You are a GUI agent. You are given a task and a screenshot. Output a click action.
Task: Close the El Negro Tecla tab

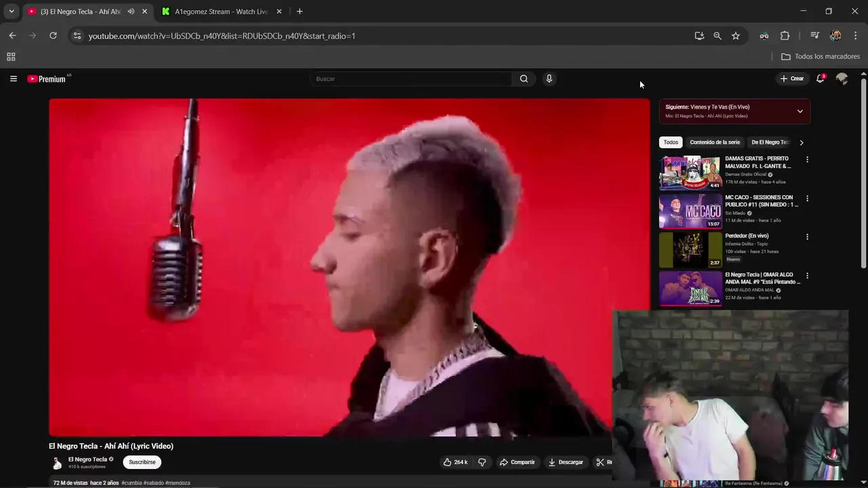144,12
